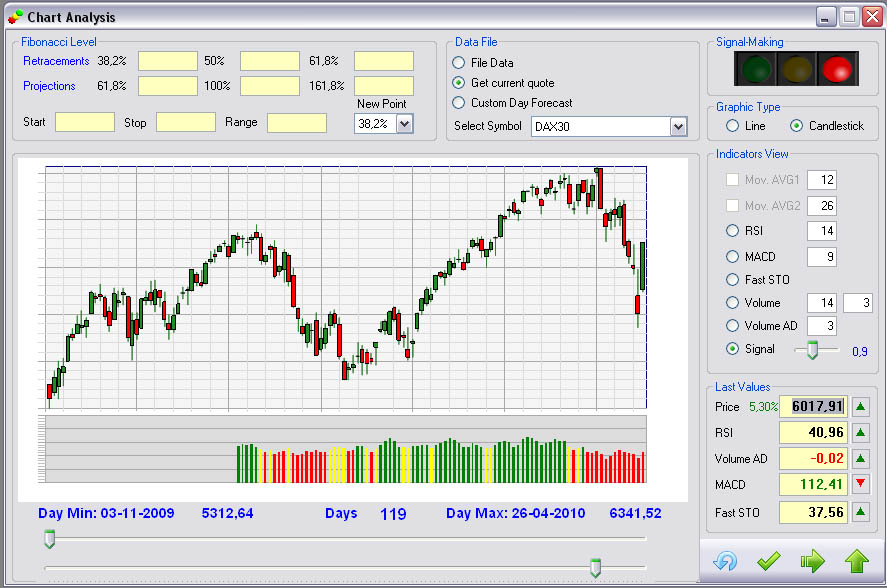Select the Volume AD indicator
This screenshot has width=887, height=588.
pos(733,325)
